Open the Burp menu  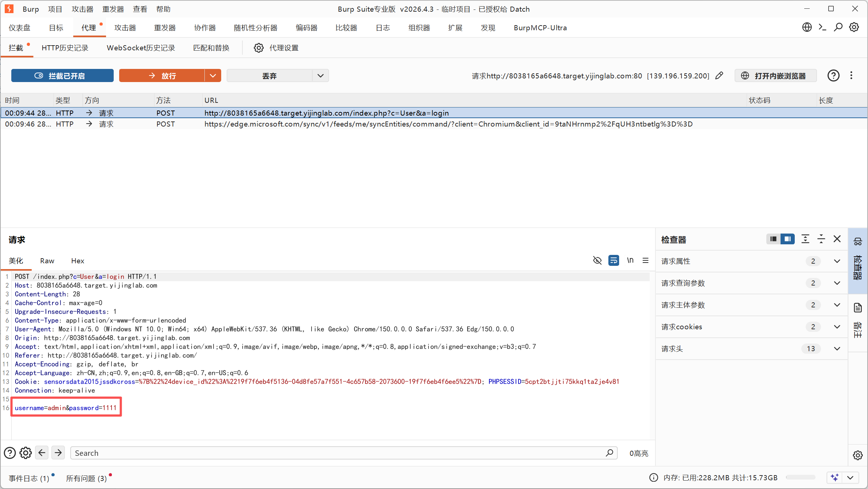[31, 9]
